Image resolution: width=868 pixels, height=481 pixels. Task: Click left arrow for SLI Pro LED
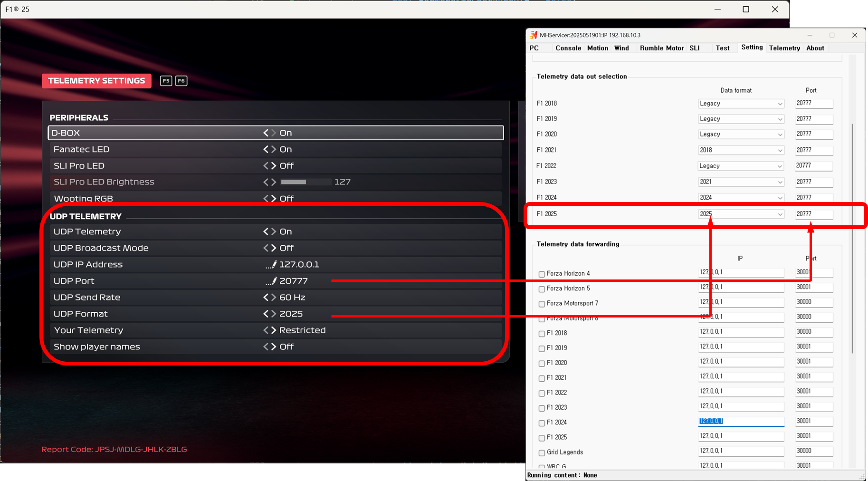point(266,166)
